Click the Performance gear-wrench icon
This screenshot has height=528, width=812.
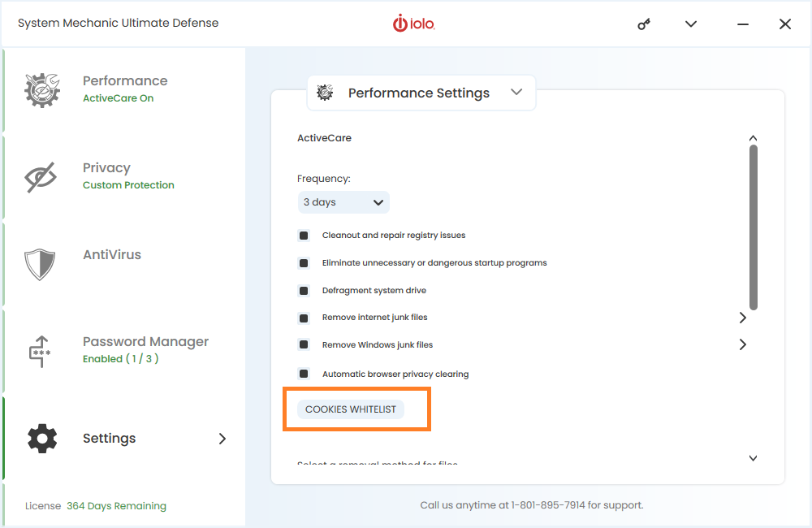tap(42, 90)
